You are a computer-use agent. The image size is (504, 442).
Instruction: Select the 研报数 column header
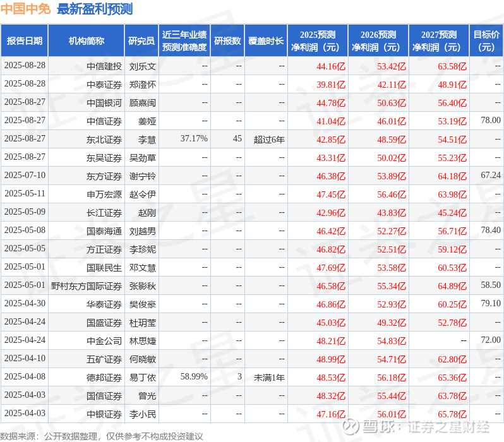[227, 41]
